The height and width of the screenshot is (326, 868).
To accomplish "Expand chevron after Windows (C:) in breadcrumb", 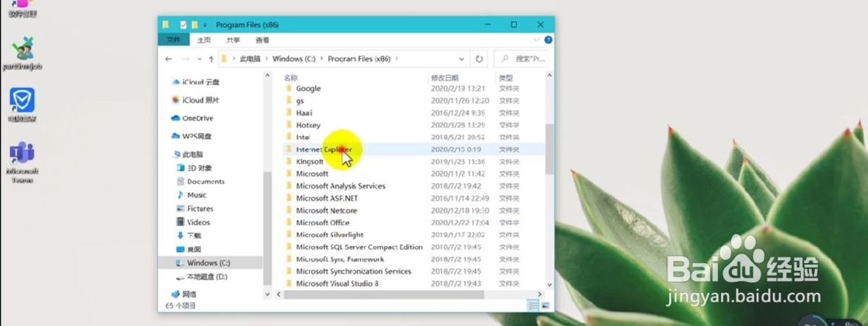I will point(321,59).
